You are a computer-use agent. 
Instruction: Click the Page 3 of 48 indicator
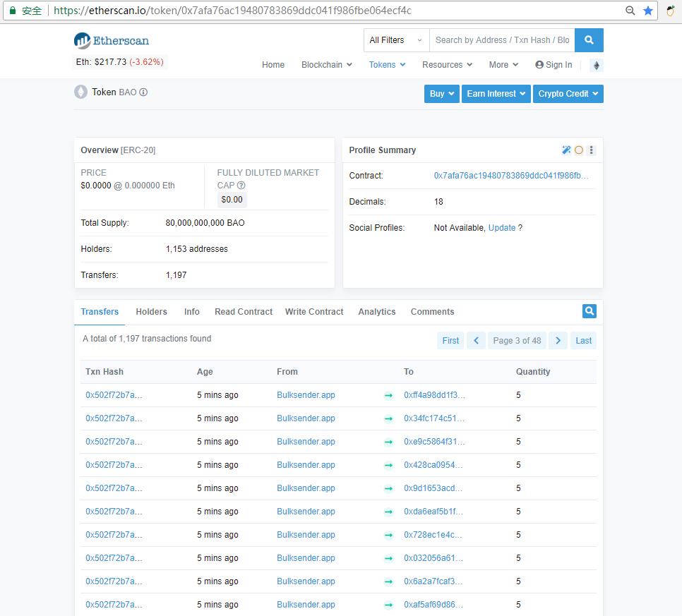(517, 340)
